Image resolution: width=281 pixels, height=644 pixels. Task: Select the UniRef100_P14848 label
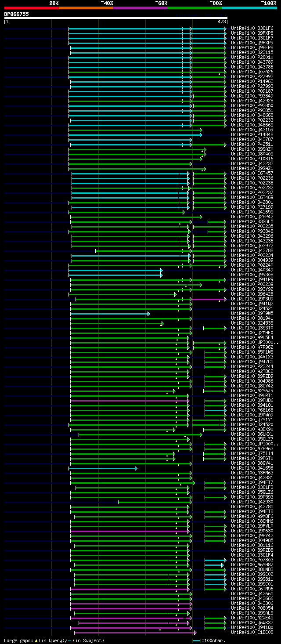[252, 134]
